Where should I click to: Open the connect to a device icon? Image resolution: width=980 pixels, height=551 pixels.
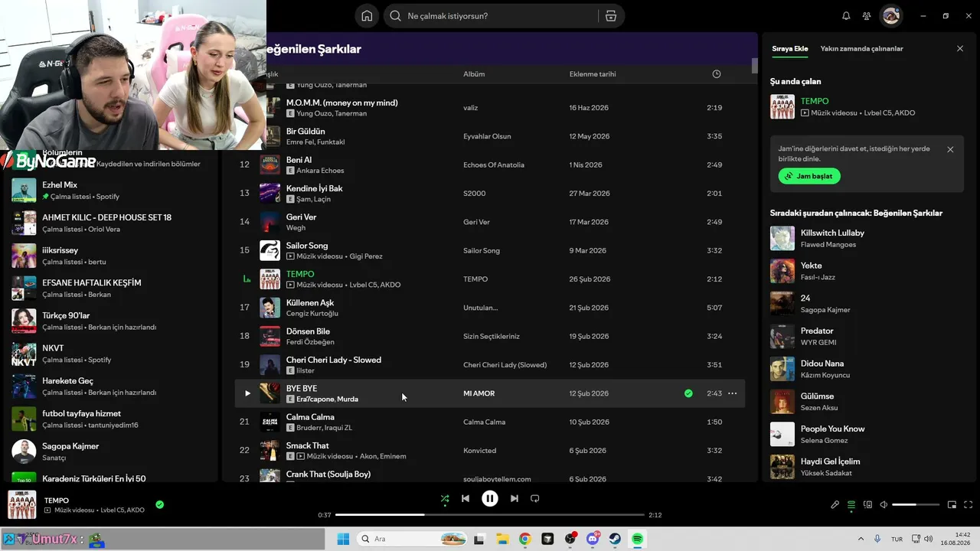point(867,505)
